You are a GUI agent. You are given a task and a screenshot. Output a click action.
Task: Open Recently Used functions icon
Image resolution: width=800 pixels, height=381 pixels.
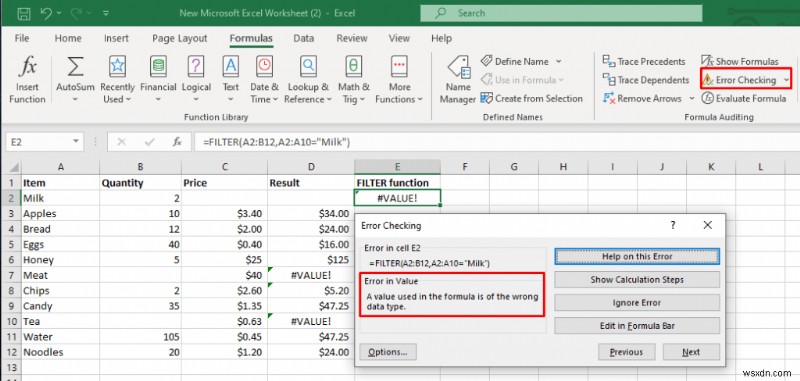click(117, 67)
